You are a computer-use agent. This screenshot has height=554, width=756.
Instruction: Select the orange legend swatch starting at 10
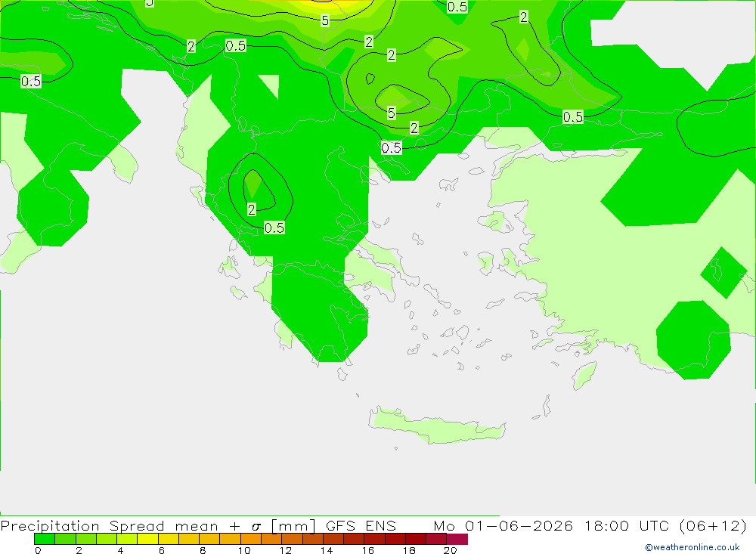(x=251, y=539)
